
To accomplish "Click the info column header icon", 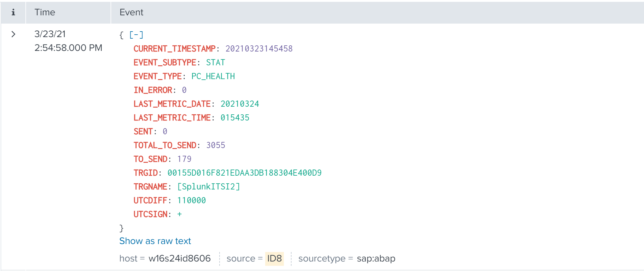I will pyautogui.click(x=13, y=12).
